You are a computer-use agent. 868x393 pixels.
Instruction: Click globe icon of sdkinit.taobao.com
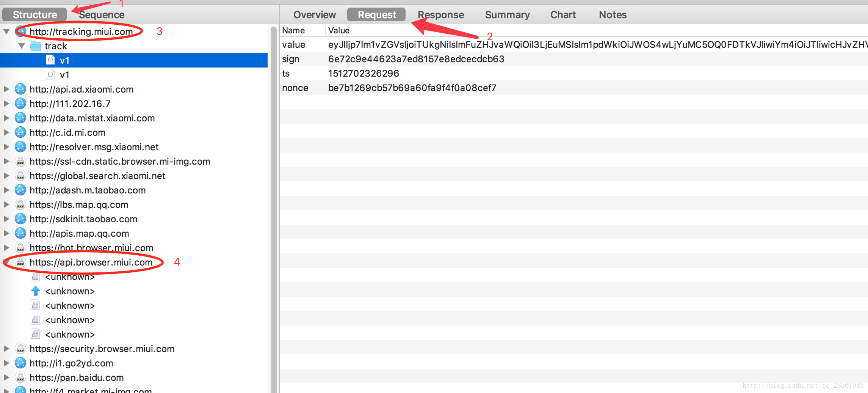[x=20, y=219]
